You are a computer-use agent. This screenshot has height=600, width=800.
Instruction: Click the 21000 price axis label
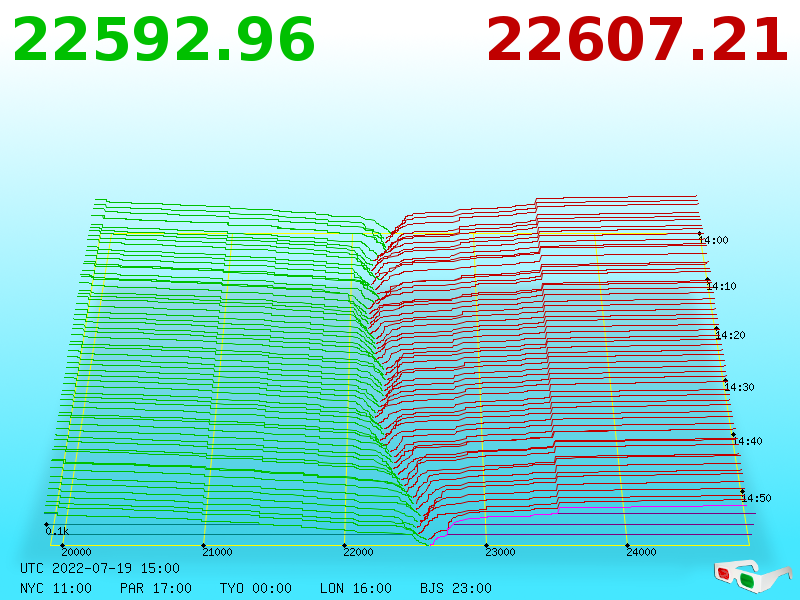click(217, 552)
